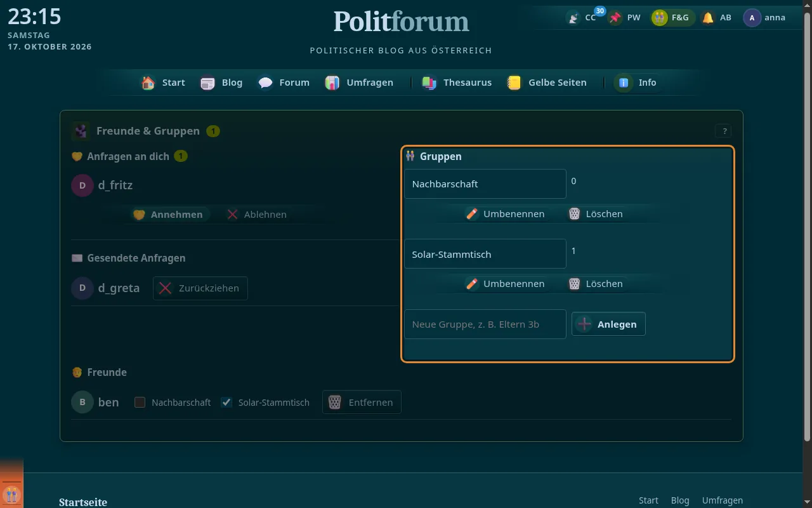Image resolution: width=812 pixels, height=508 pixels.
Task: Open the AB notifications bell
Action: (708, 18)
